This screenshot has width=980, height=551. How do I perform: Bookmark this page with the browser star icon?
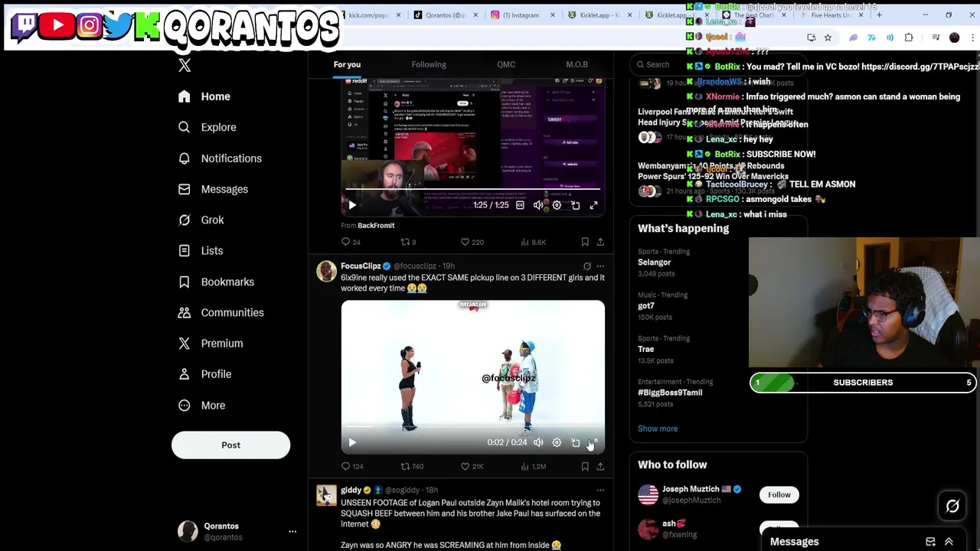828,37
